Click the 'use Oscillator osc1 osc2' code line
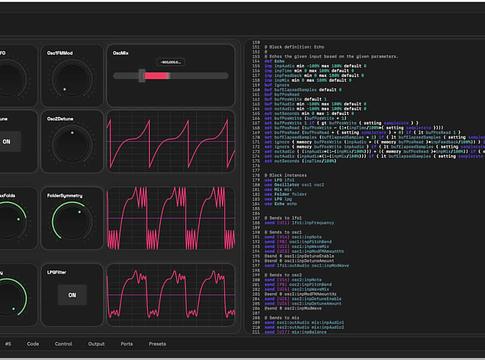The width and height of the screenshot is (485, 360). pos(294,185)
